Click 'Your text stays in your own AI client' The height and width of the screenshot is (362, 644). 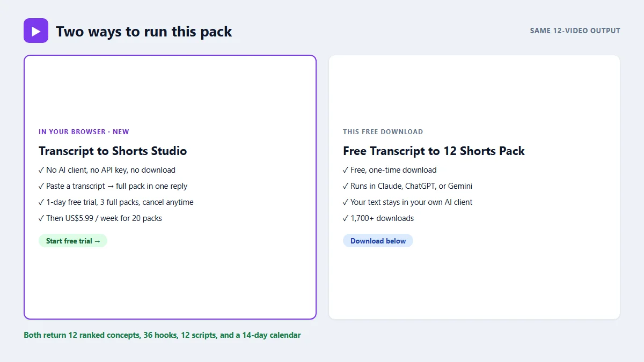point(408,202)
